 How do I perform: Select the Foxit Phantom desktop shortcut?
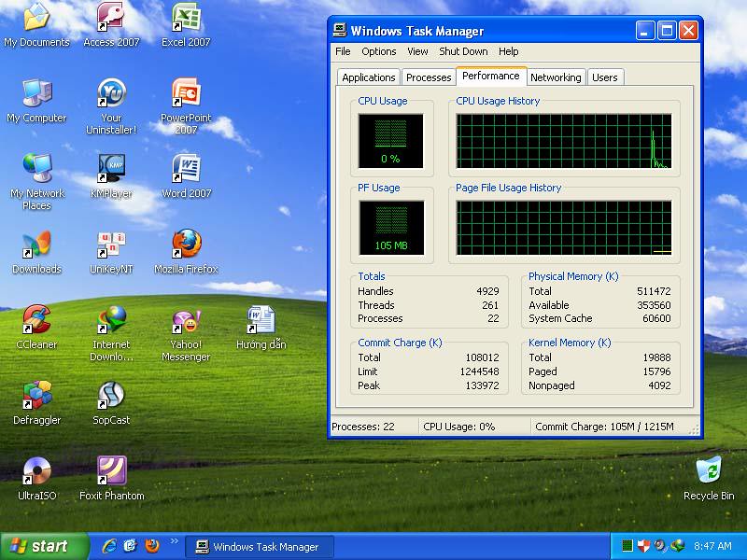pos(111,478)
